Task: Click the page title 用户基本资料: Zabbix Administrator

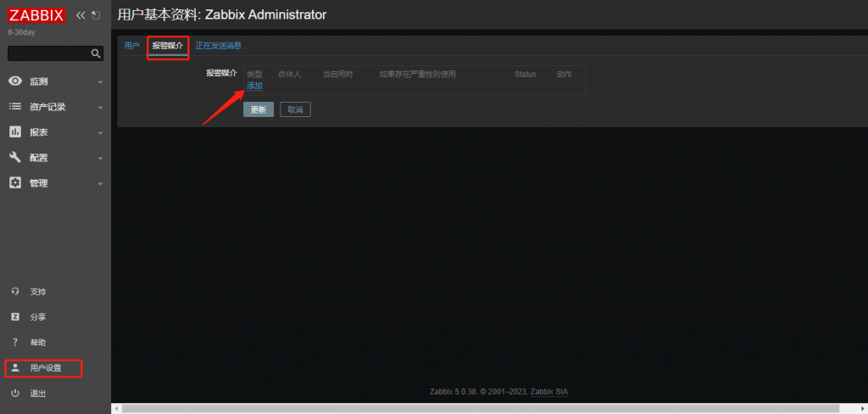Action: [222, 15]
